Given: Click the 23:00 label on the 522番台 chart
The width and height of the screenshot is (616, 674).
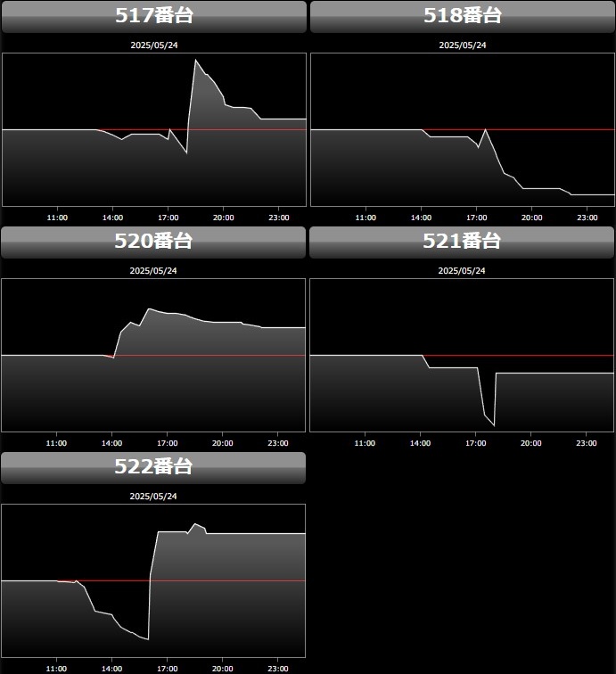Looking at the screenshot, I should click(278, 668).
